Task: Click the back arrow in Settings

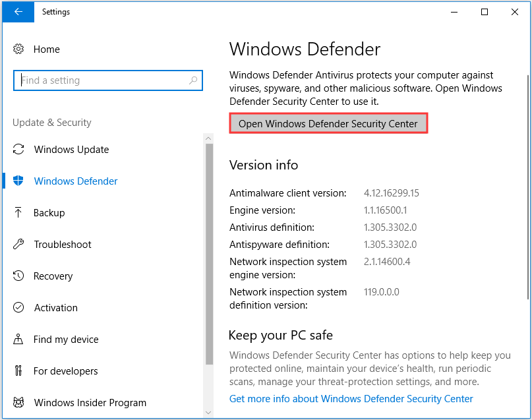Action: (x=18, y=12)
